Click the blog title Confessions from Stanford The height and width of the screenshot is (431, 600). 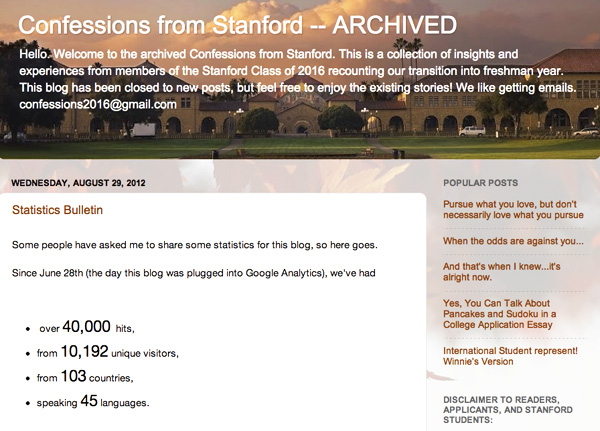238,25
